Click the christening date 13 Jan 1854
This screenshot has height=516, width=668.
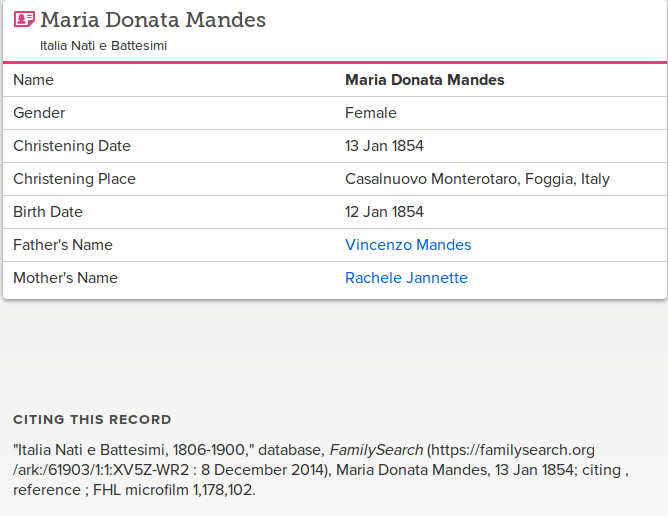pos(384,146)
